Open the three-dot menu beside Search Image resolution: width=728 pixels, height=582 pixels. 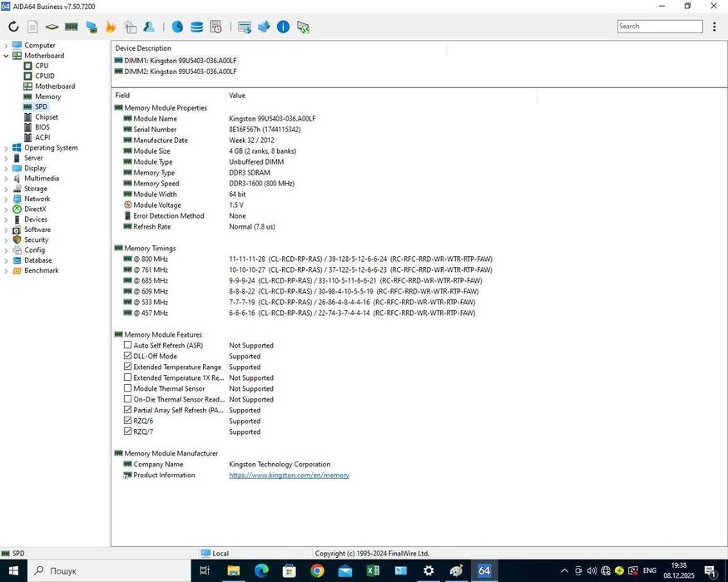click(x=714, y=27)
